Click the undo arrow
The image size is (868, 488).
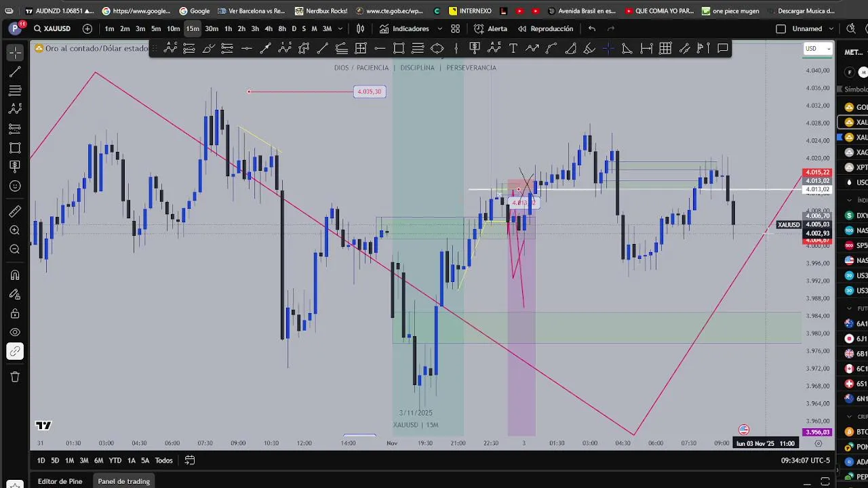[592, 28]
